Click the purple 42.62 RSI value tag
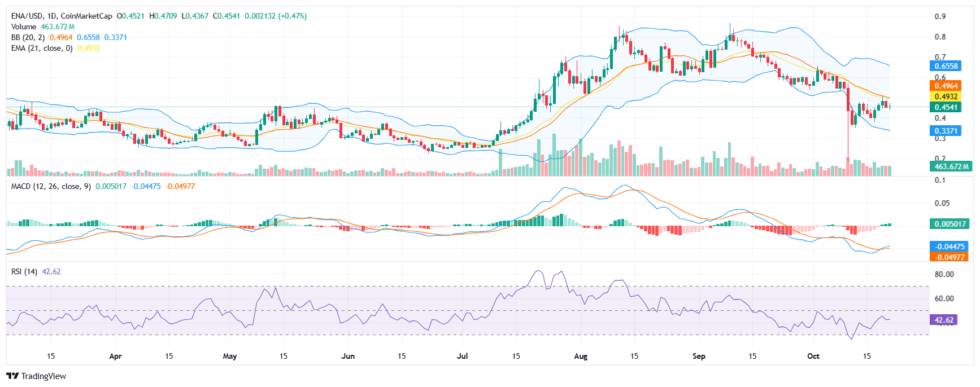 click(944, 320)
